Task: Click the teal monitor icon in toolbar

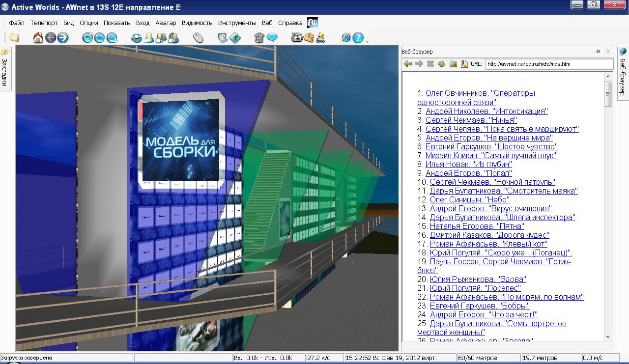Action: coord(223,38)
